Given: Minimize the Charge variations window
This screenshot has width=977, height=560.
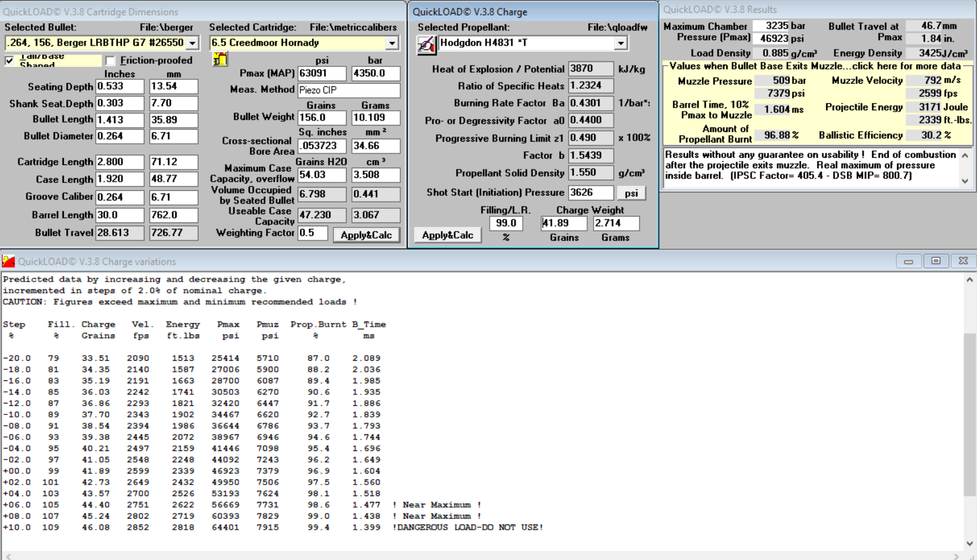Looking at the screenshot, I should point(908,261).
